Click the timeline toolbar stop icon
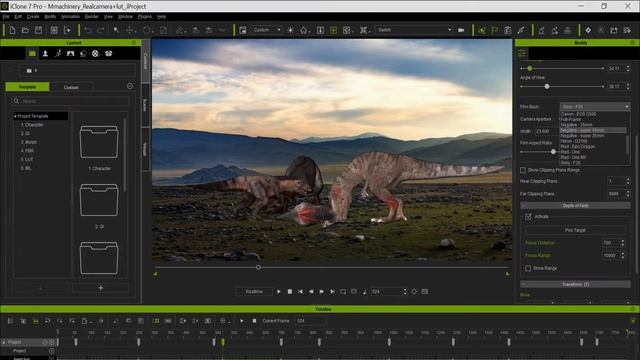 click(254, 321)
